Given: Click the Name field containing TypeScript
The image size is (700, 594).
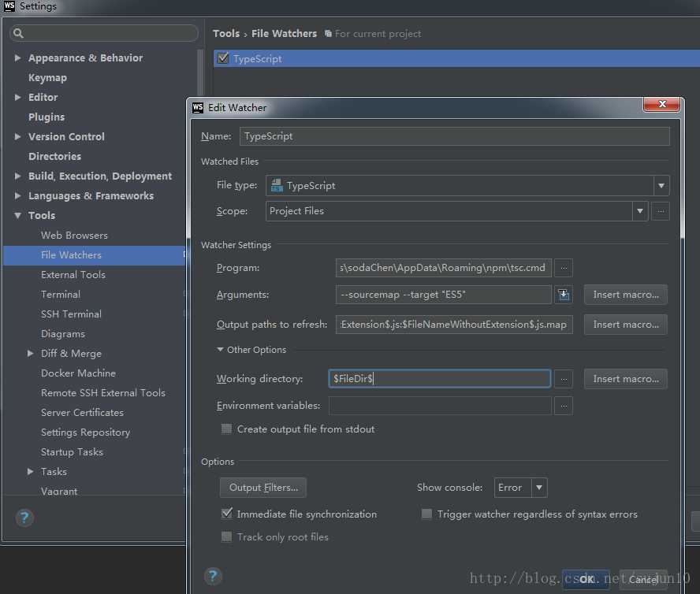Looking at the screenshot, I should point(455,136).
